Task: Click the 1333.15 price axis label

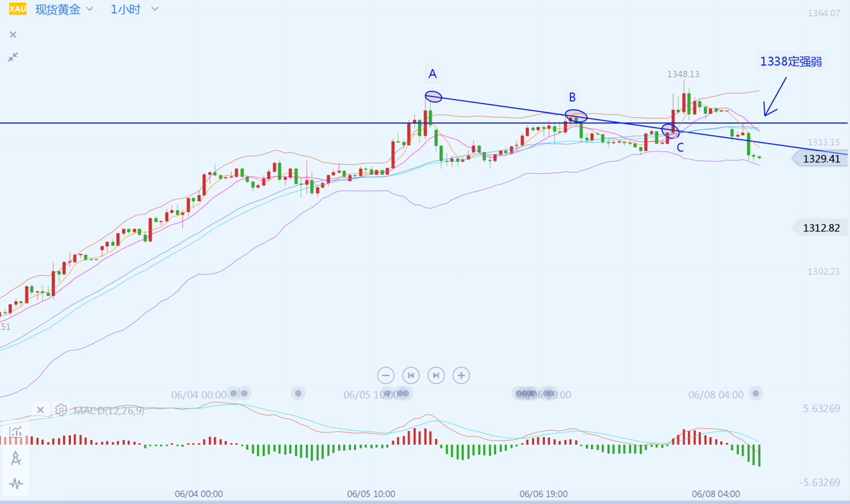Action: coord(823,142)
